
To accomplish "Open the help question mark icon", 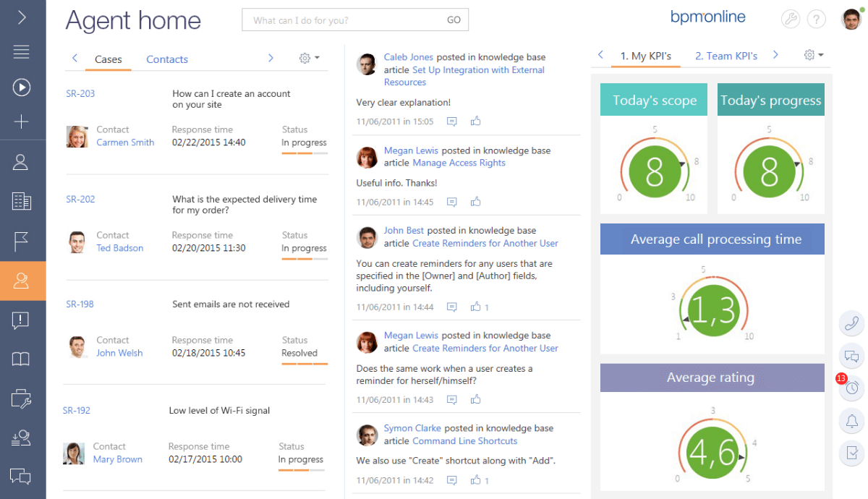I will pyautogui.click(x=817, y=20).
